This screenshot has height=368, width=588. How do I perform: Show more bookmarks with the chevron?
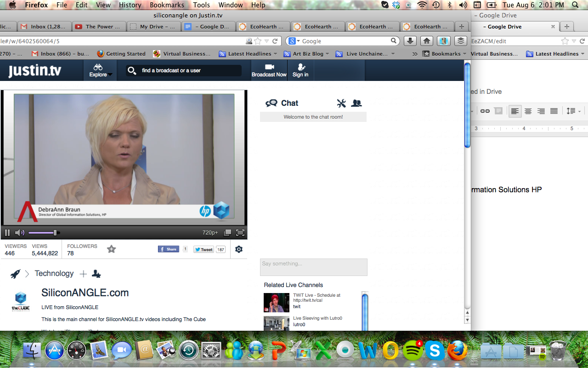(x=415, y=54)
